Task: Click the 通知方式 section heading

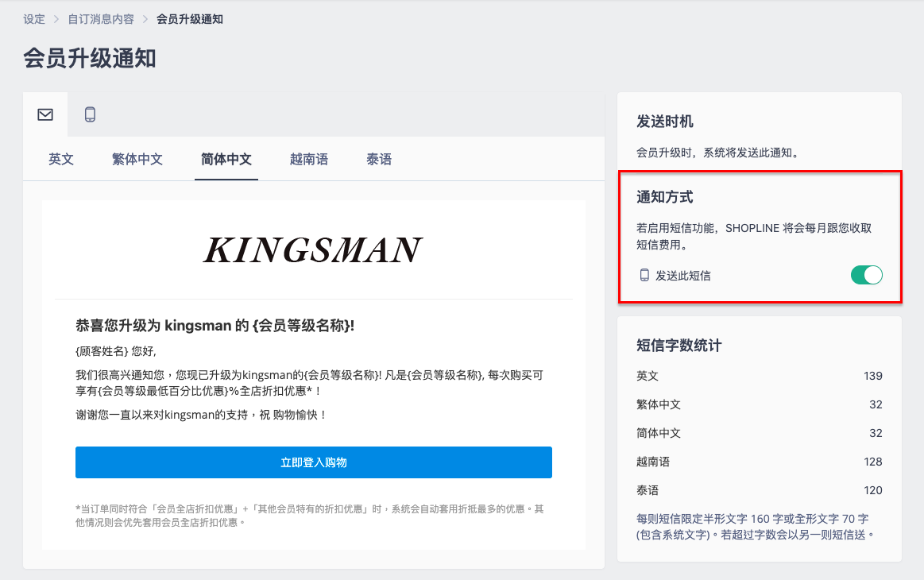Action: [665, 197]
